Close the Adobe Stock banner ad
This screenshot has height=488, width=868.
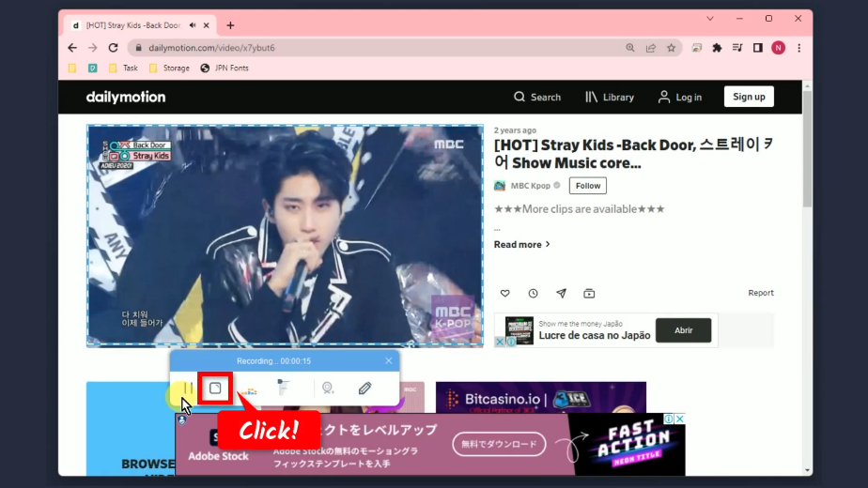(x=680, y=419)
